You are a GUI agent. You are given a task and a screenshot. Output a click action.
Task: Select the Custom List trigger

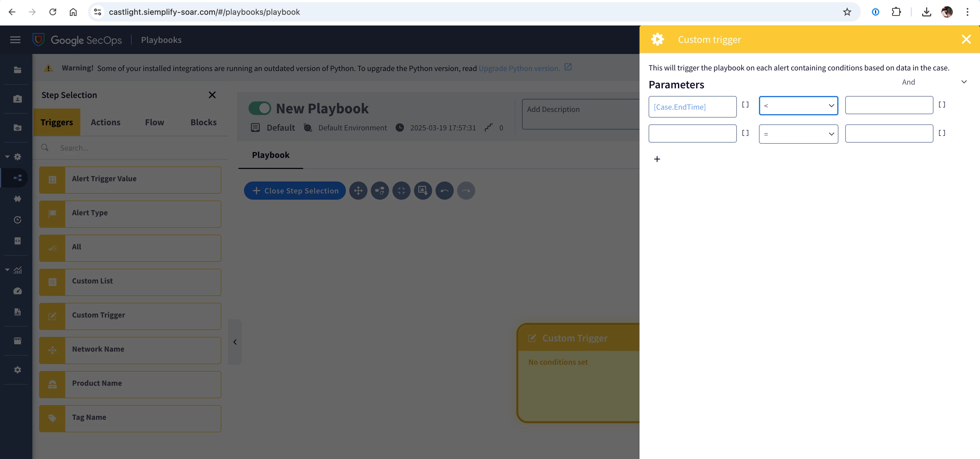tap(130, 282)
